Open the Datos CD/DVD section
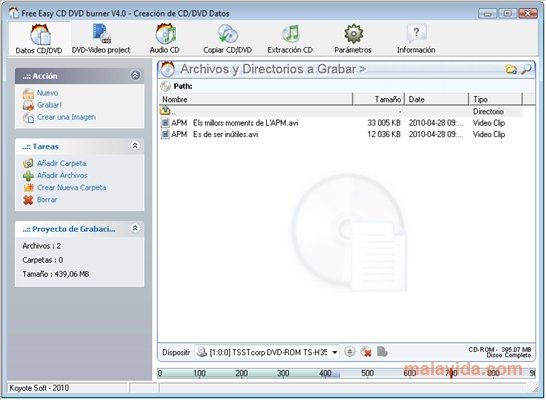 (39, 39)
